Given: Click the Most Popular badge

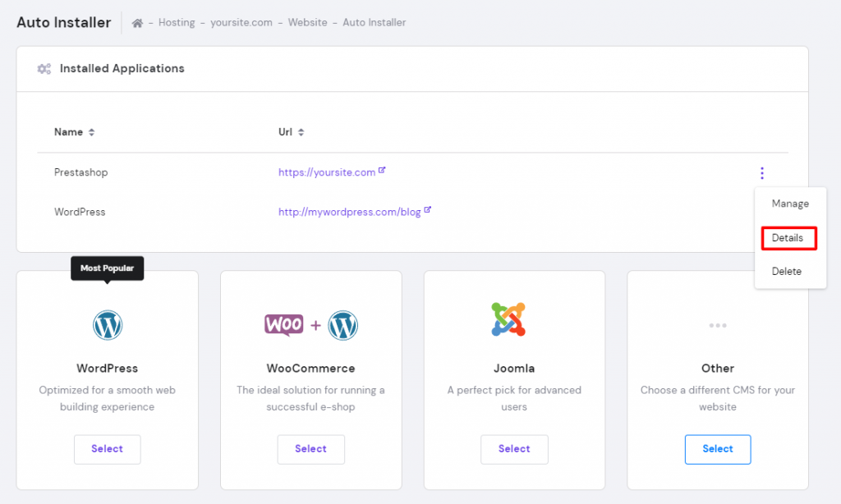Looking at the screenshot, I should [x=107, y=268].
